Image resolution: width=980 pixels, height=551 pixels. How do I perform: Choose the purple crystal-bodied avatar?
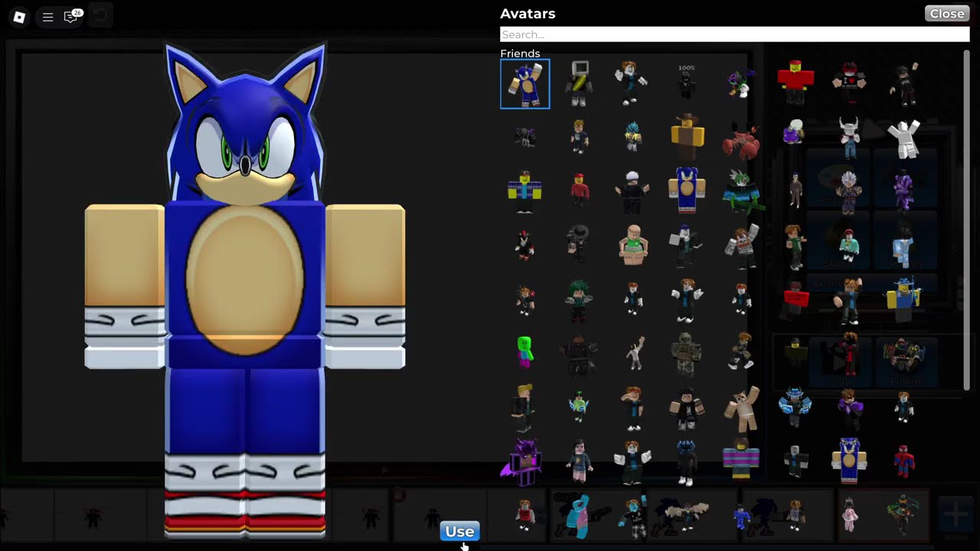click(x=904, y=190)
